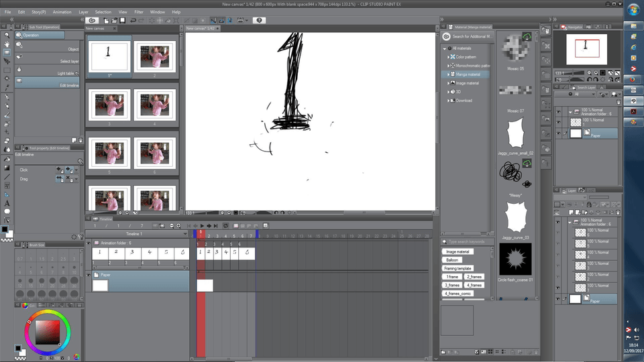
Task: Click the Clip Studio spiral icon
Action: pyautogui.click(x=93, y=20)
